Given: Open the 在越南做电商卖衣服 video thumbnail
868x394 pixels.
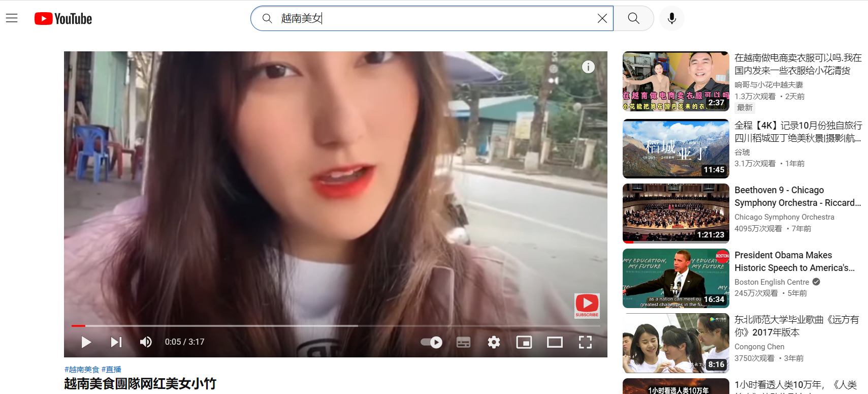Looking at the screenshot, I should 676,81.
